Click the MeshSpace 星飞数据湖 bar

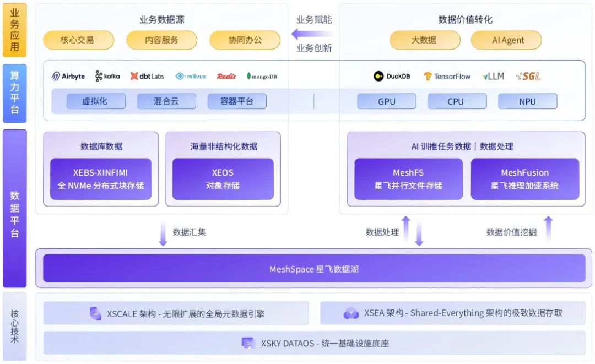point(314,268)
